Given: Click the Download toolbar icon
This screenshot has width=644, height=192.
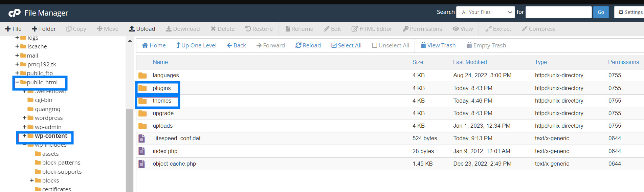Looking at the screenshot, I should (x=169, y=29).
